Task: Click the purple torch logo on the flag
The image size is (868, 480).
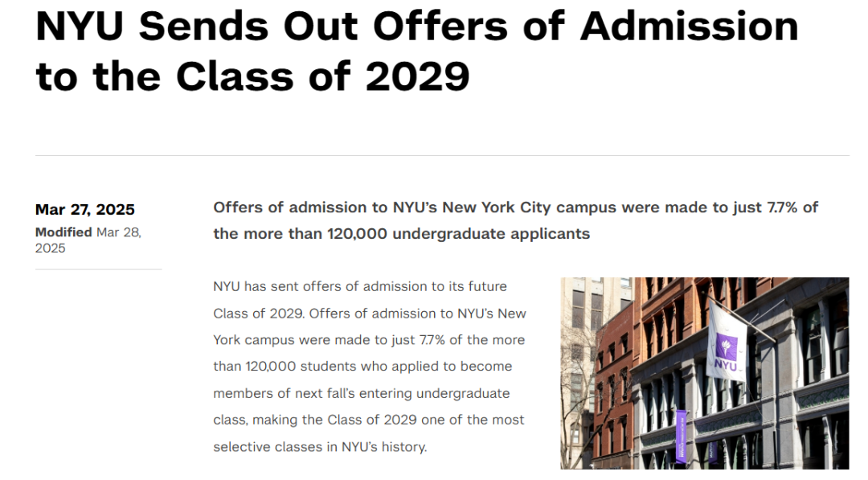Action: coord(726,347)
